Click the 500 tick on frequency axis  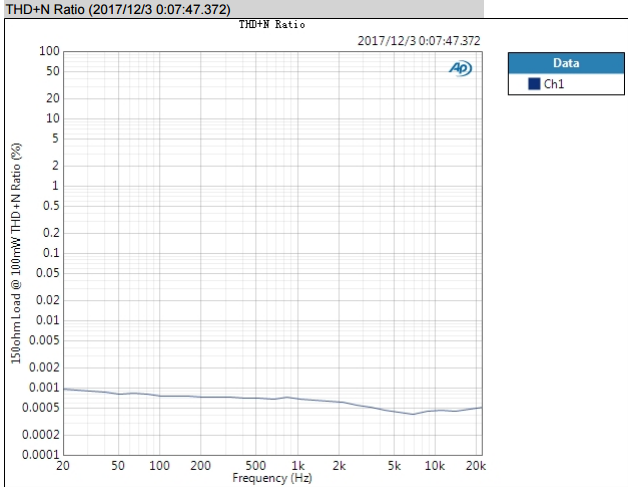point(256,467)
